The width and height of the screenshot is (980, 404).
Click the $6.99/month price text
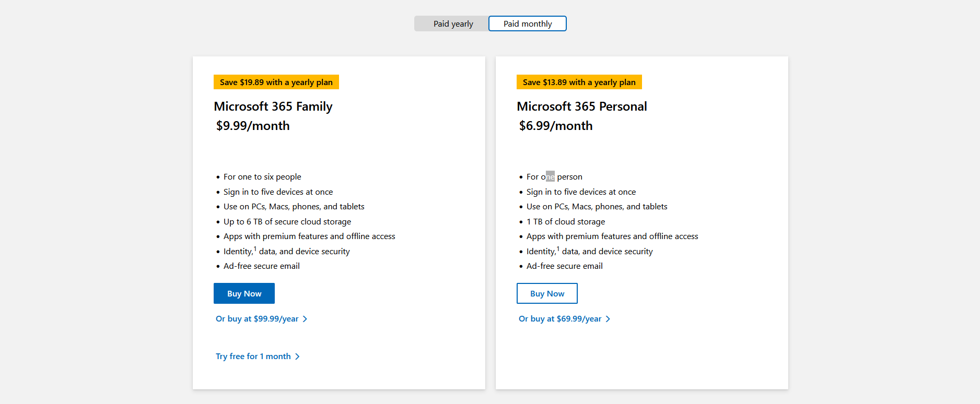point(556,126)
